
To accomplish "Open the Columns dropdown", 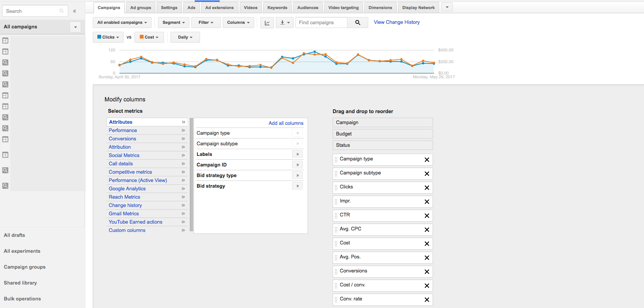I will (x=238, y=23).
